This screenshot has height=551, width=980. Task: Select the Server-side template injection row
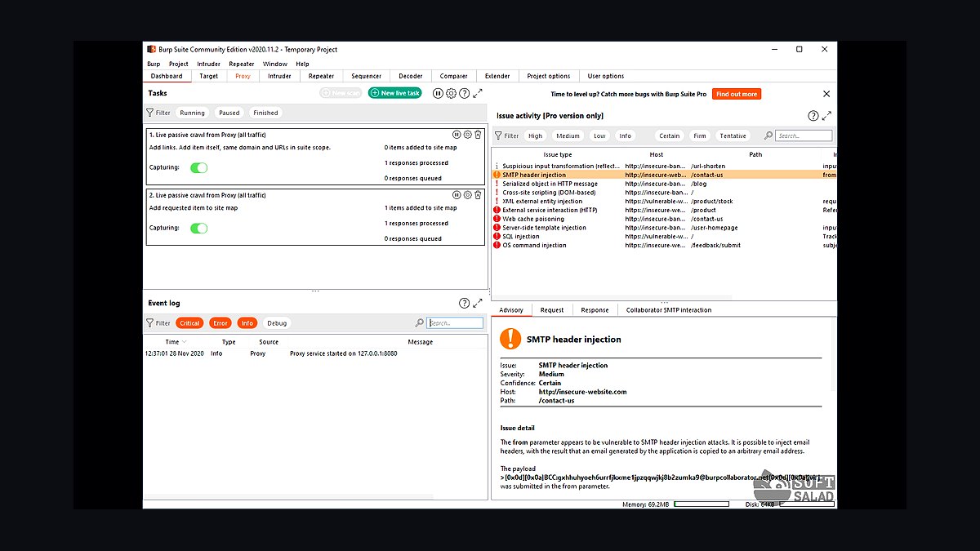point(664,228)
